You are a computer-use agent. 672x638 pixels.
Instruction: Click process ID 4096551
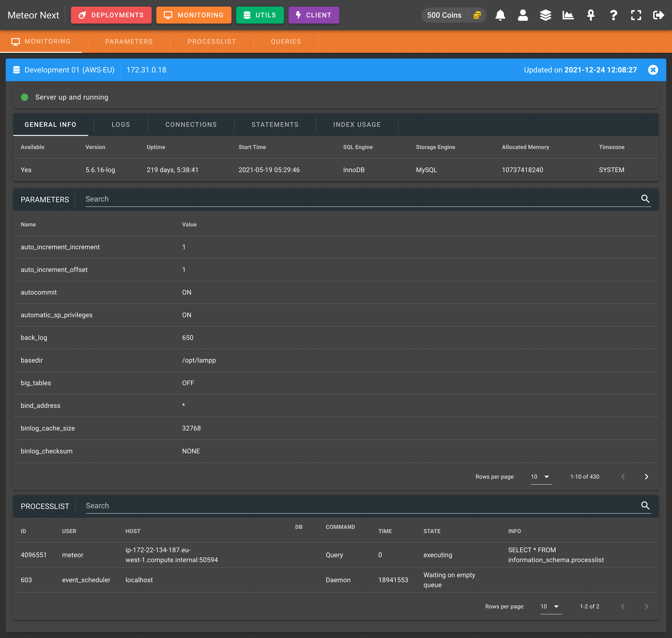pos(34,555)
